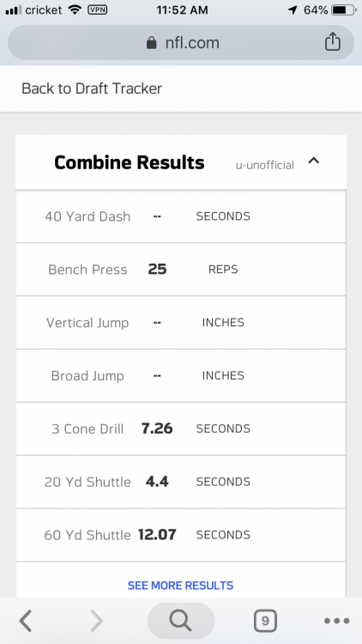Tap the 20 Yd Shuttle row

pyautogui.click(x=181, y=482)
